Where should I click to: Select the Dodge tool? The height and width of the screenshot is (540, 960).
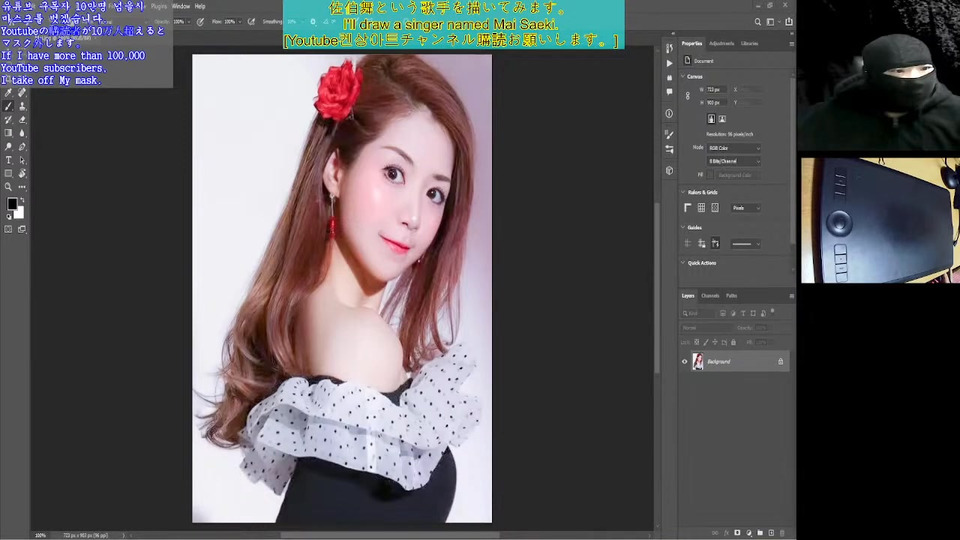pyautogui.click(x=9, y=147)
